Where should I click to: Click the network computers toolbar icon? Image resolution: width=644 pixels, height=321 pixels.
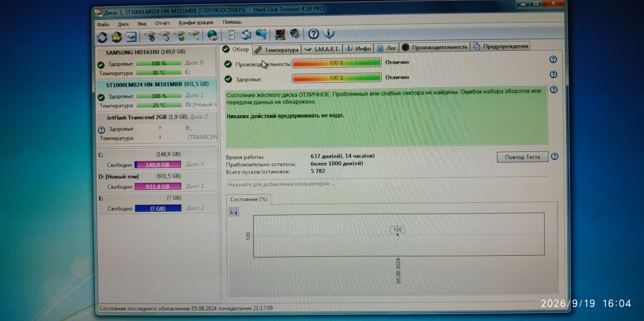261,35
